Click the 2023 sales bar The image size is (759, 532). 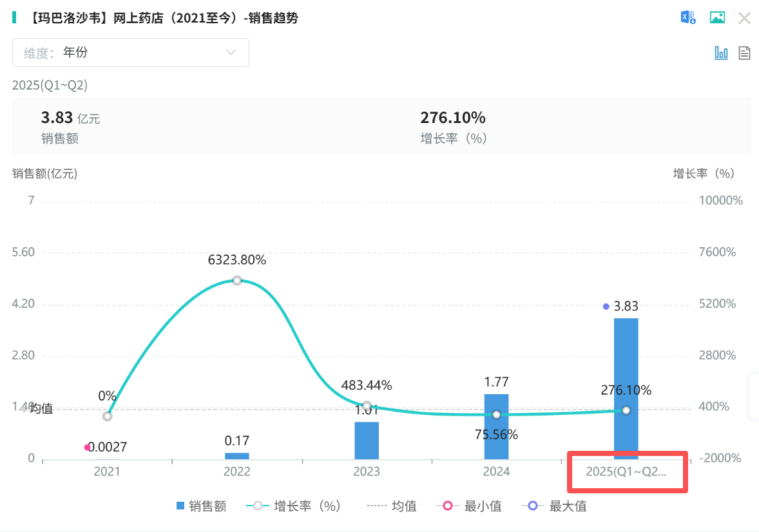367,441
